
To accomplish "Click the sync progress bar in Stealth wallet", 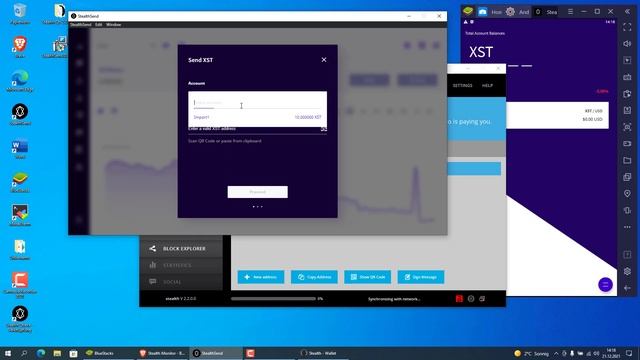I will pyautogui.click(x=273, y=299).
